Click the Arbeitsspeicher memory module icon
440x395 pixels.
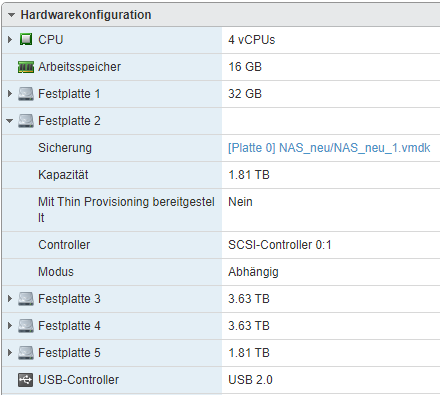(x=26, y=67)
